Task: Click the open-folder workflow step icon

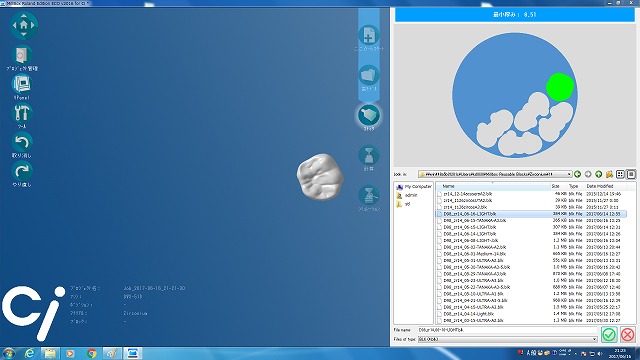Action: [x=369, y=75]
